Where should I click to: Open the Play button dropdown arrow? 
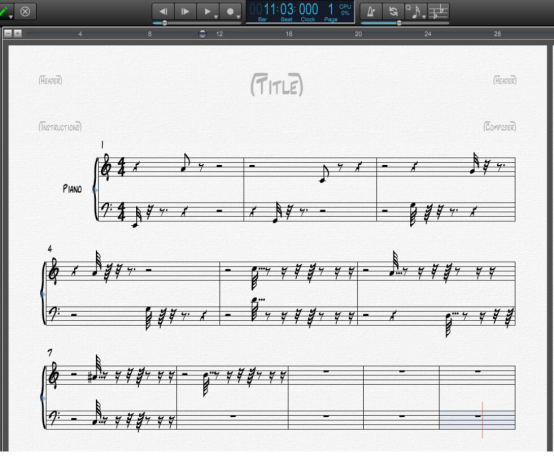(x=216, y=16)
